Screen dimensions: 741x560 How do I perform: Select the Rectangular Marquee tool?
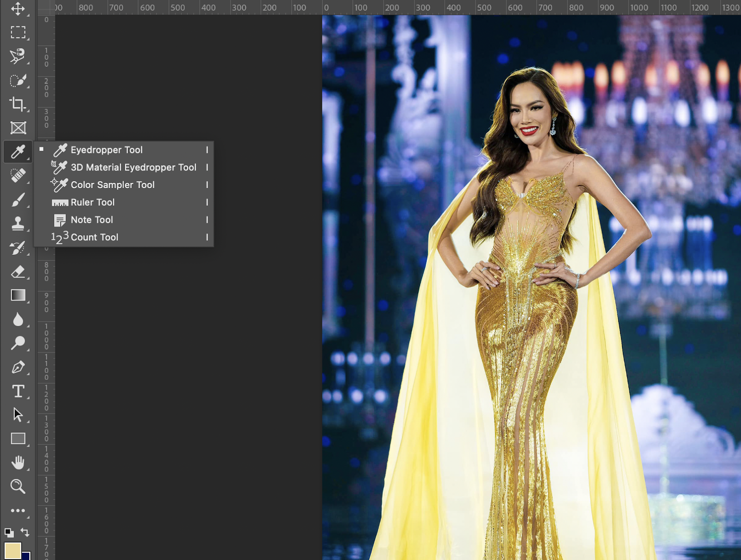(x=18, y=32)
